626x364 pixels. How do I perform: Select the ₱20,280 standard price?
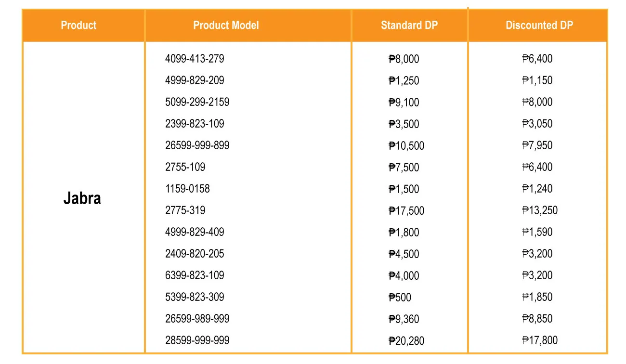click(x=406, y=341)
